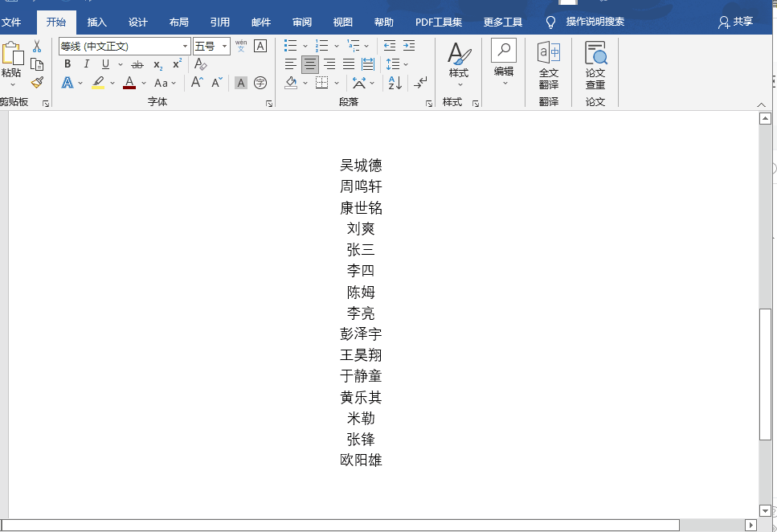Apply superscript formatting

(177, 63)
